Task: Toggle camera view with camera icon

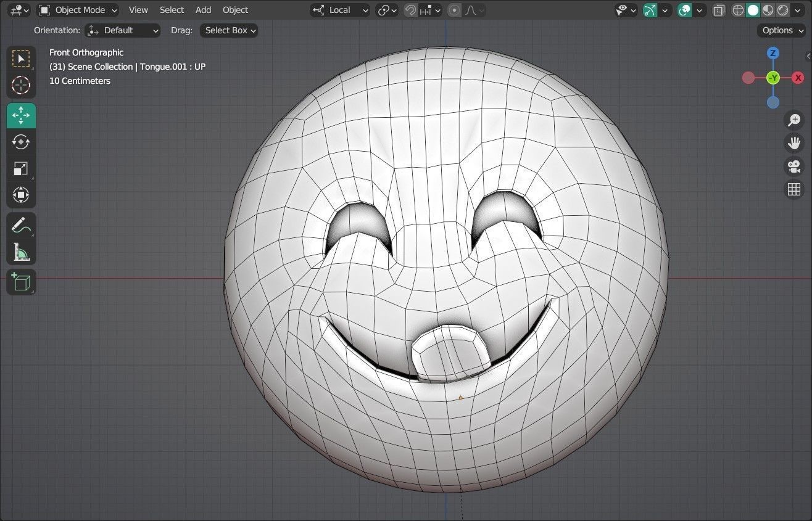Action: (794, 166)
